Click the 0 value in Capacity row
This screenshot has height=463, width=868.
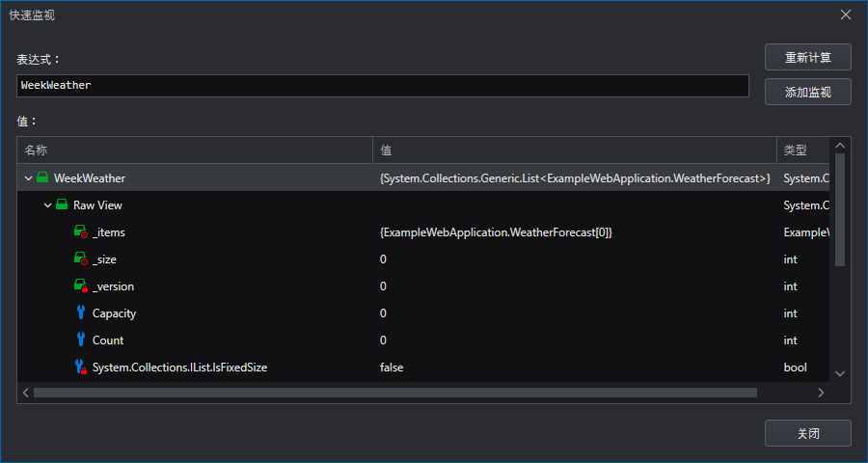point(383,313)
